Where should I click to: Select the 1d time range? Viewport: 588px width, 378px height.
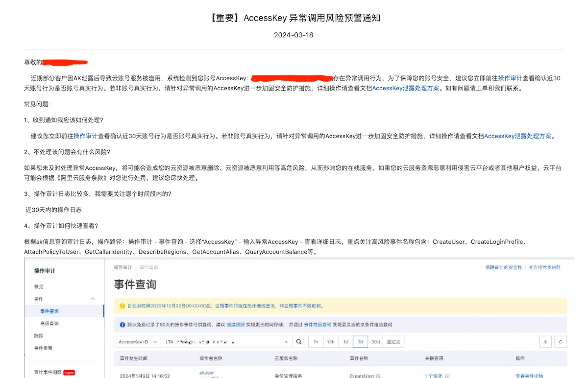click(345, 342)
